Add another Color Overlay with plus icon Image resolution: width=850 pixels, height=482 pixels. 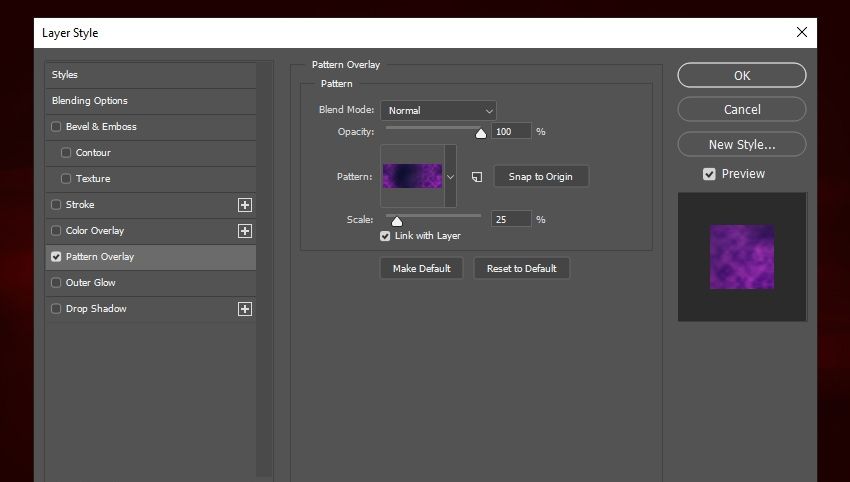(245, 231)
